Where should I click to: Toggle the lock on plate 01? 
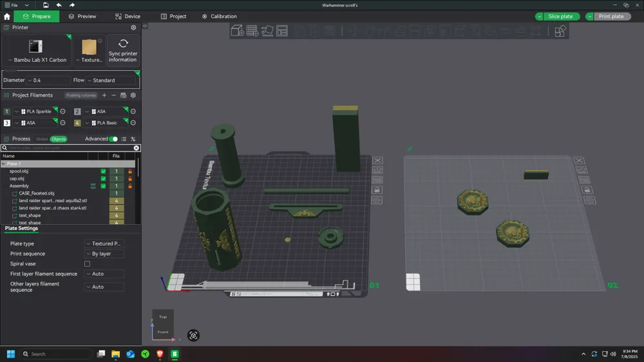pyautogui.click(x=377, y=190)
